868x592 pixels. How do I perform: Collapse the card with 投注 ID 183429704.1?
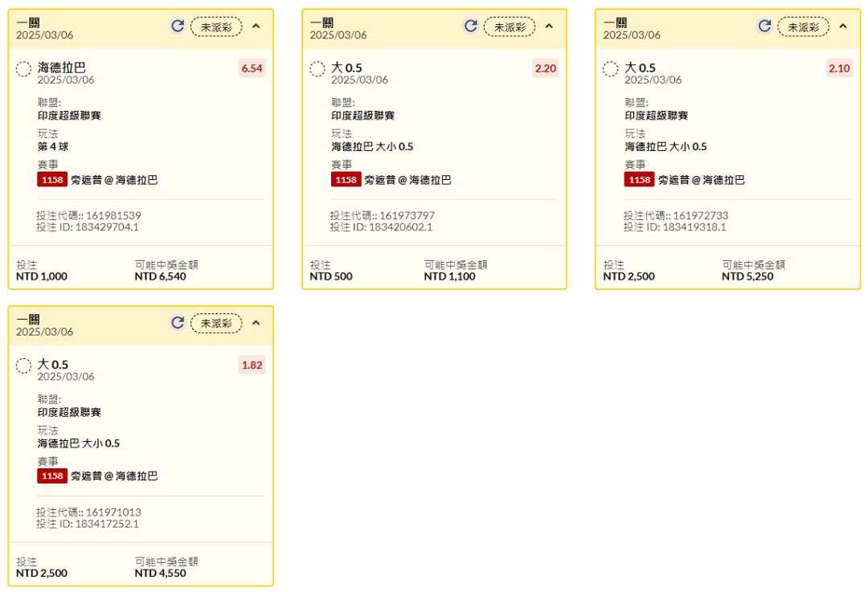[256, 26]
